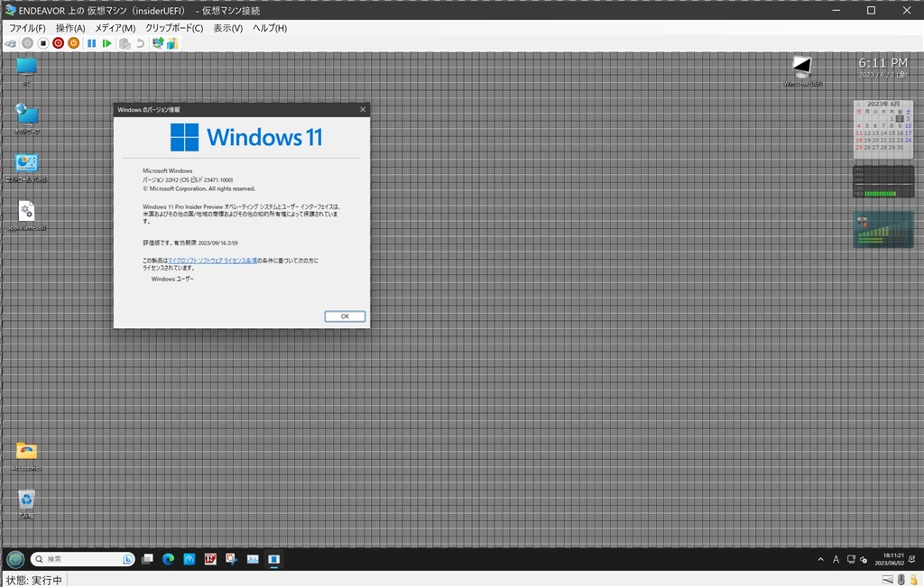Save VM state with the orange power icon
The height and width of the screenshot is (587, 924).
[73, 43]
